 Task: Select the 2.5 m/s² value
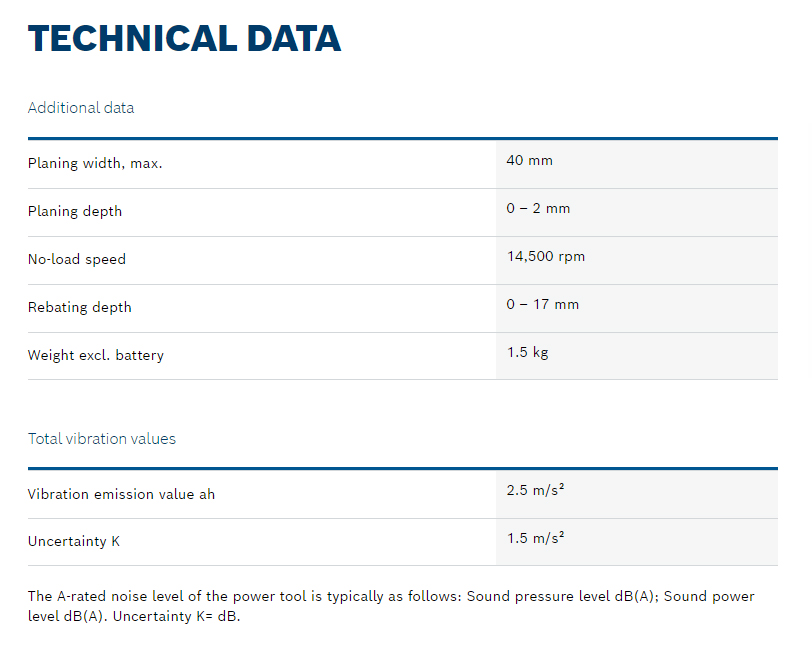(535, 490)
